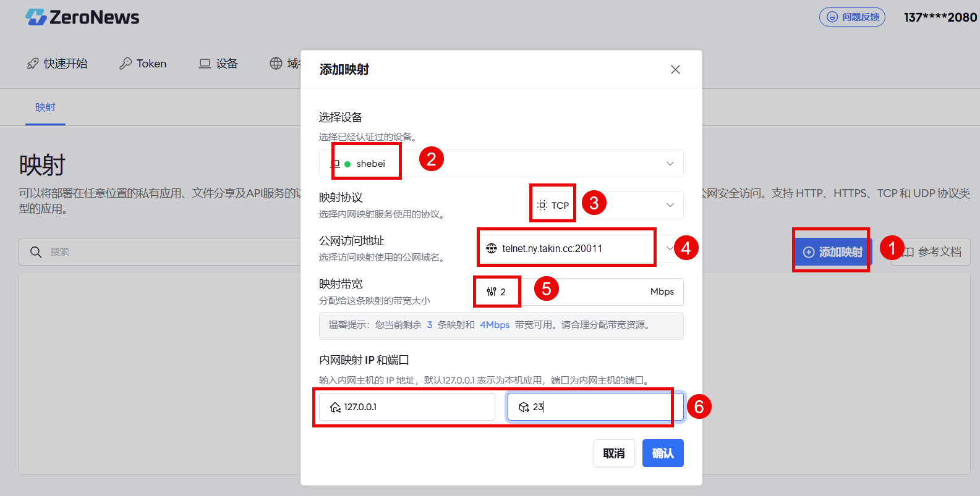This screenshot has width=980, height=496.
Task: Click the IP address field 127.0.0.1
Action: [407, 407]
